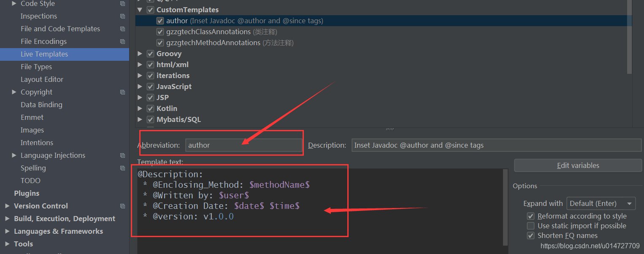Click the Edit variables button
644x254 pixels.
coord(578,165)
